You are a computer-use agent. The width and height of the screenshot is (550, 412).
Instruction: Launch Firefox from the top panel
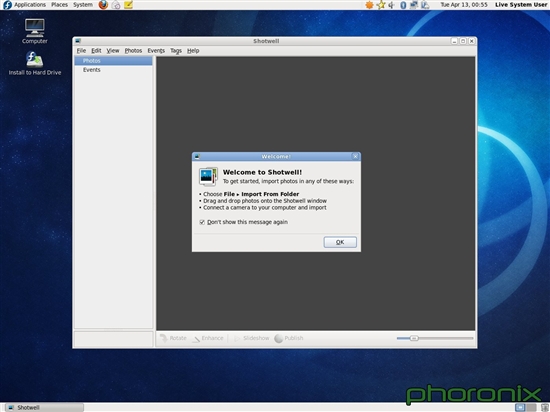click(x=103, y=5)
